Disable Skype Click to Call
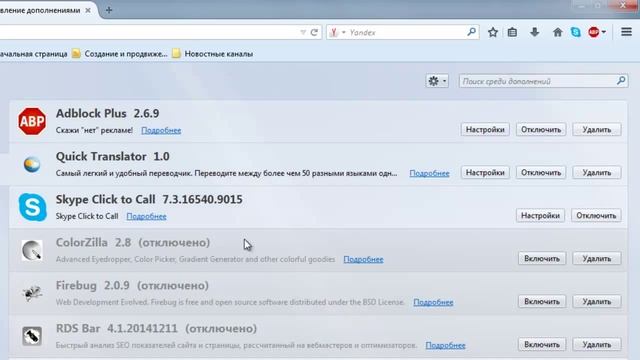Viewport: 640px width, 360px height. pos(596,216)
